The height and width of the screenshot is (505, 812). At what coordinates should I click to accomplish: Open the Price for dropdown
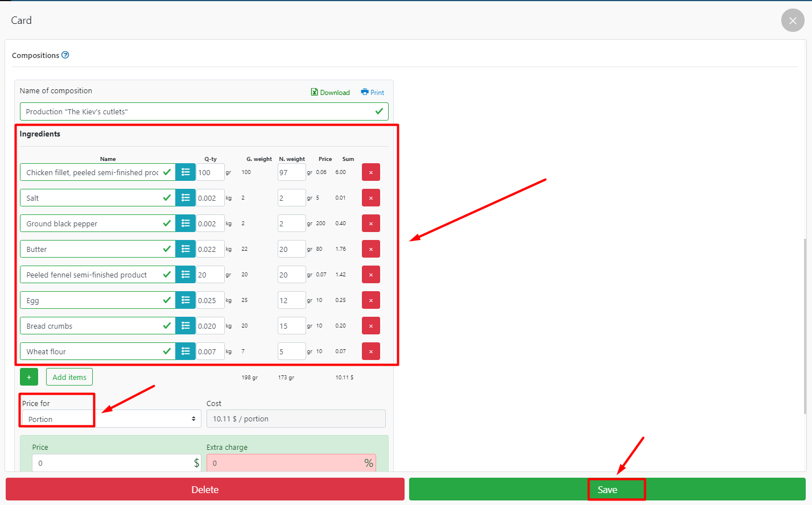coord(112,419)
